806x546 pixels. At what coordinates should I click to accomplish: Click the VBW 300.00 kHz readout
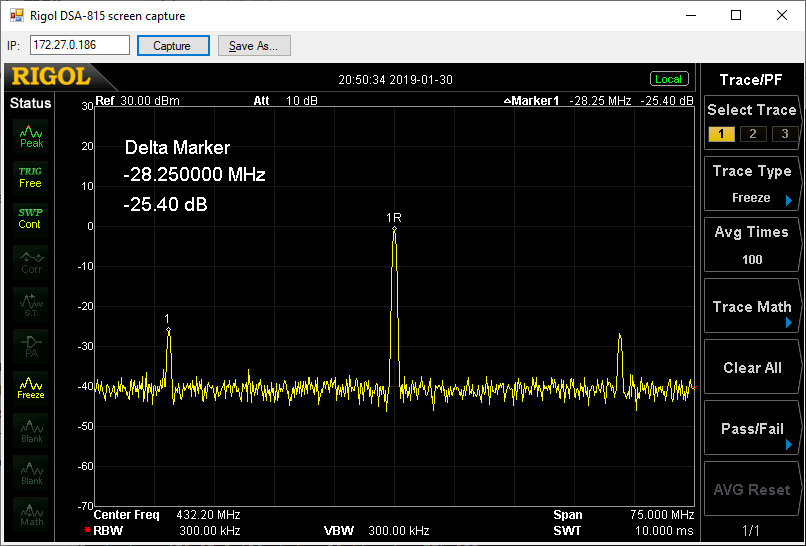pos(376,531)
